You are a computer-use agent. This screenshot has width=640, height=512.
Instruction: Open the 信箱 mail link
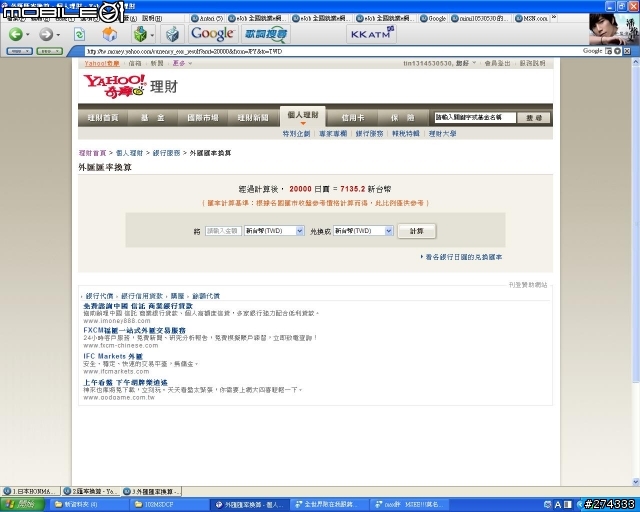pyautogui.click(x=135, y=63)
